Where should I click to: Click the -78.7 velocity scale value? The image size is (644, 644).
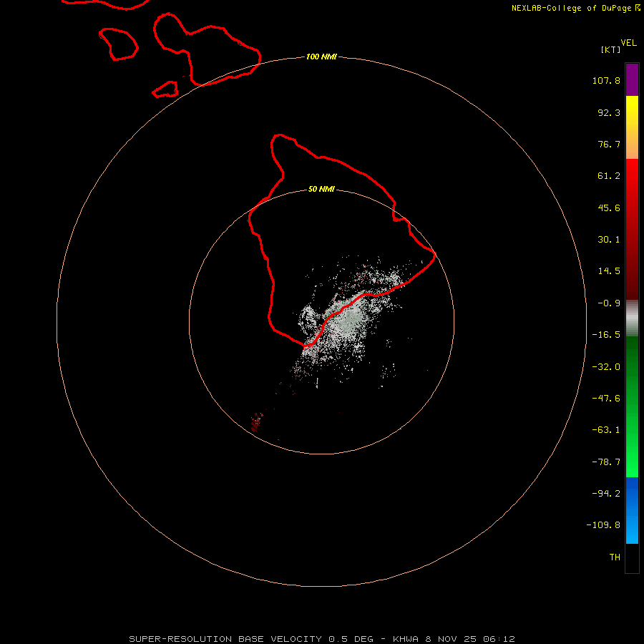pyautogui.click(x=606, y=462)
